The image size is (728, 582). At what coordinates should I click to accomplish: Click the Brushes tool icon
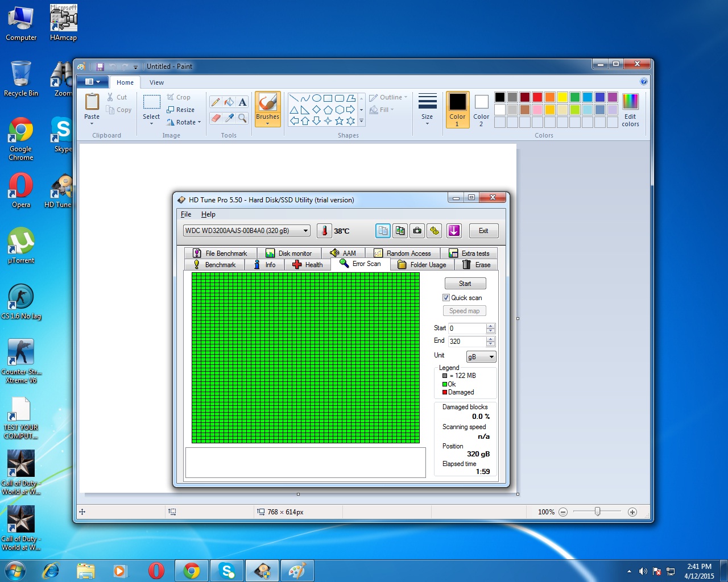(267, 102)
